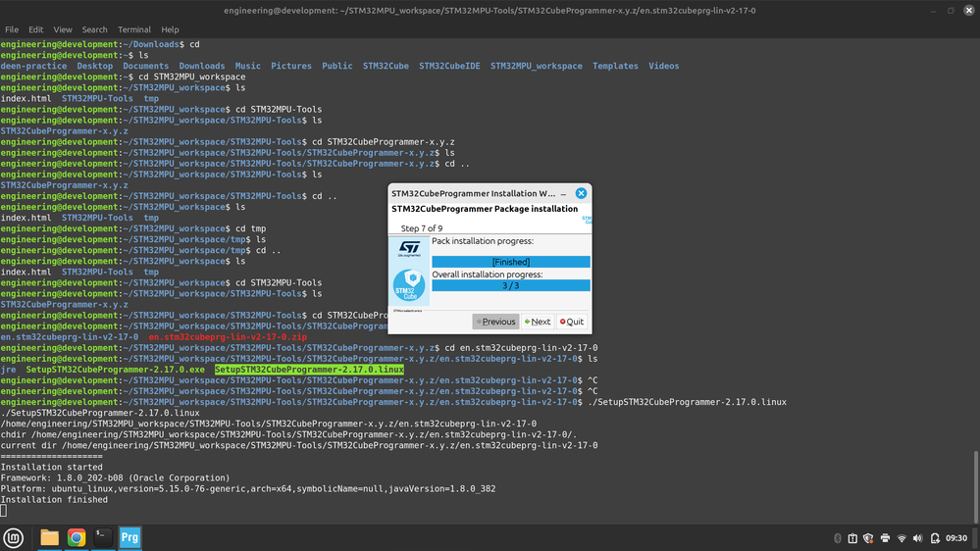This screenshot has width=980, height=551.
Task: Click the 09:30 clock in the panel
Action: pyautogui.click(x=956, y=538)
